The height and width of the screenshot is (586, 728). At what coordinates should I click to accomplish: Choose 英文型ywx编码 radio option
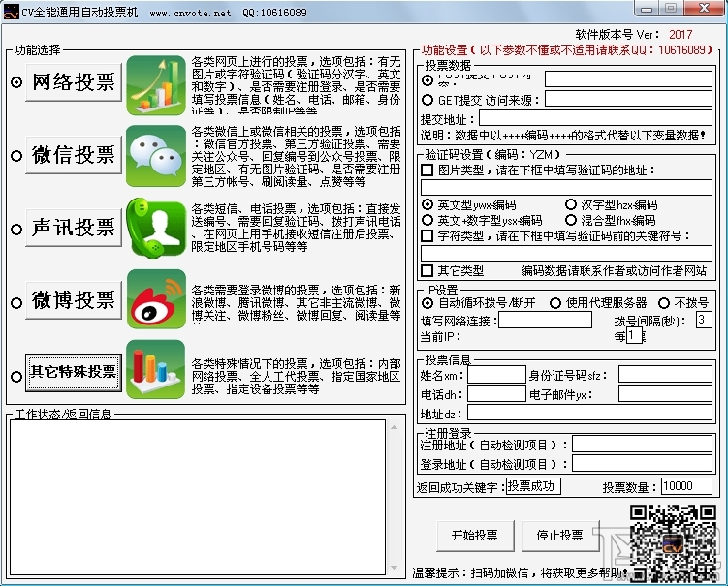pyautogui.click(x=427, y=204)
